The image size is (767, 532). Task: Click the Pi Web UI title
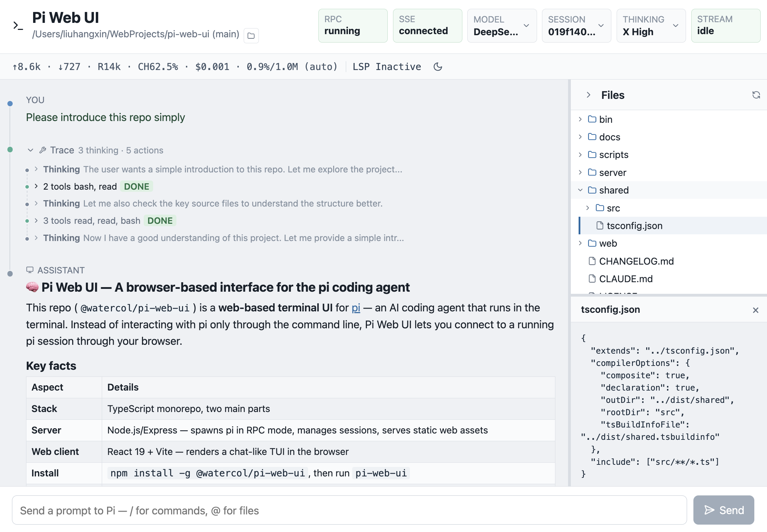pyautogui.click(x=66, y=18)
